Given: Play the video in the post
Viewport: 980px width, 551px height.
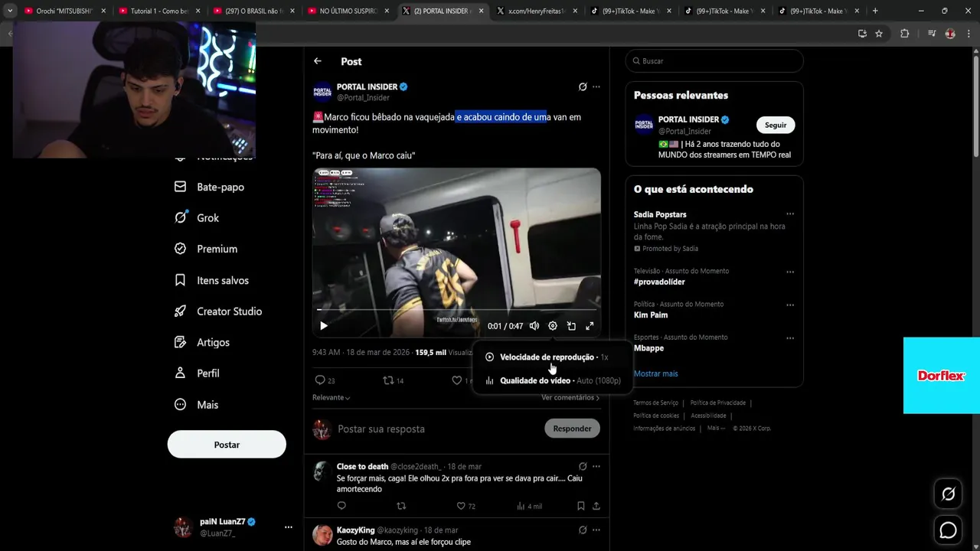Looking at the screenshot, I should 324,326.
